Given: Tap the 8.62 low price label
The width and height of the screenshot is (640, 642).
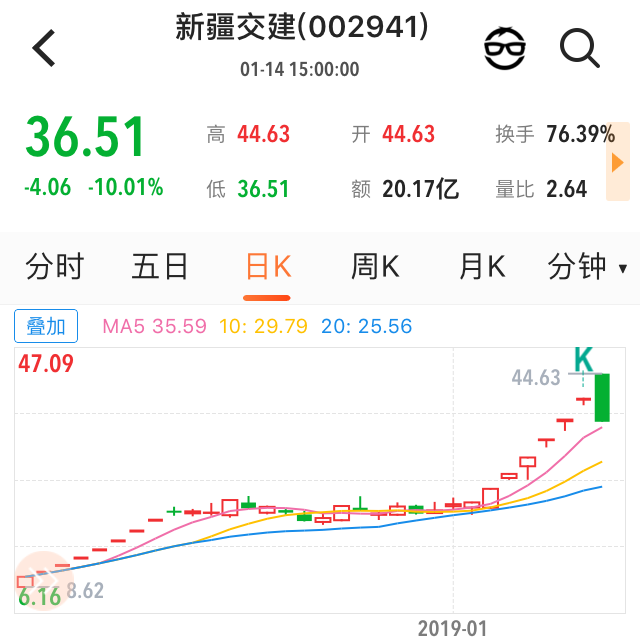Looking at the screenshot, I should [x=85, y=590].
